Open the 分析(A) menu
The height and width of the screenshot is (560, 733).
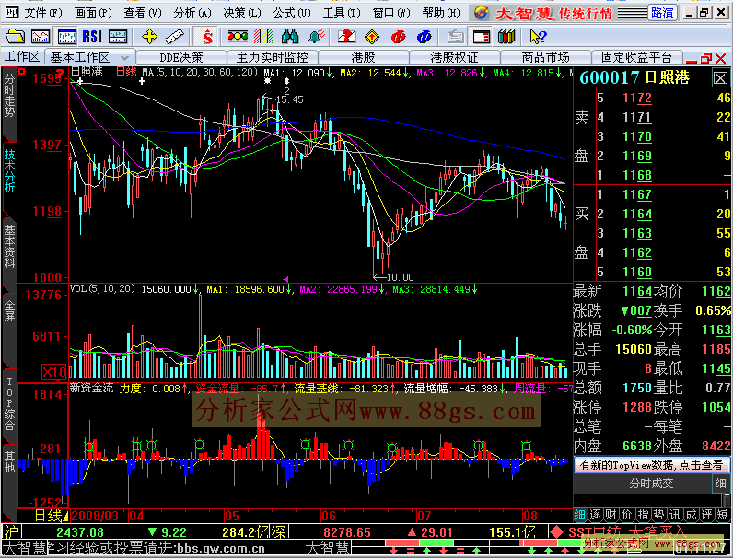192,13
